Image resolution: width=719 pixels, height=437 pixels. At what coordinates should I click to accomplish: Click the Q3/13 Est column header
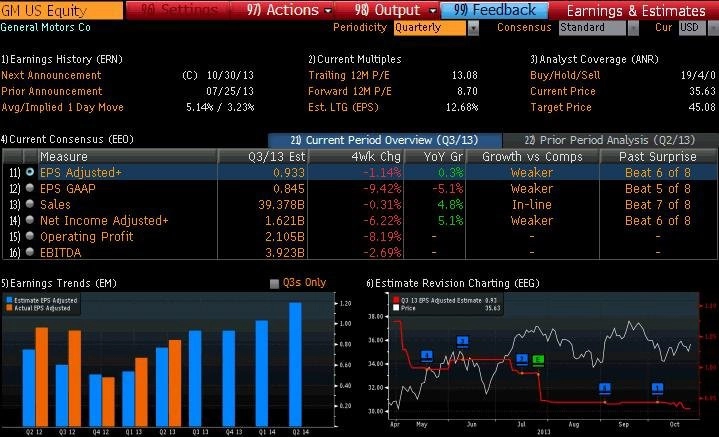click(x=263, y=156)
